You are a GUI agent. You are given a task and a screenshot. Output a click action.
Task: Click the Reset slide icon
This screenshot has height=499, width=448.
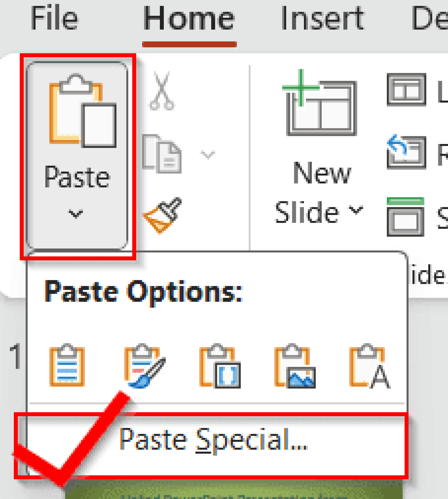pos(406,152)
